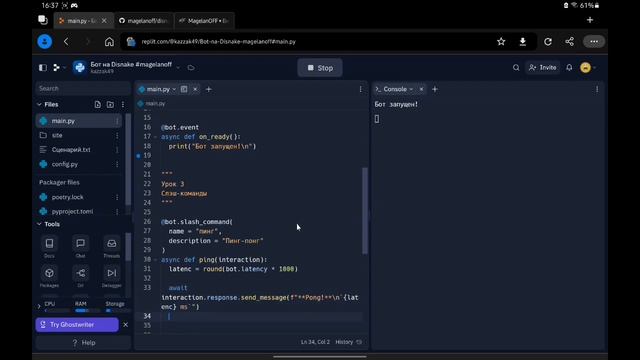This screenshot has height=360, width=640.
Task: Dismiss the Ghostwriter banner
Action: [125, 324]
